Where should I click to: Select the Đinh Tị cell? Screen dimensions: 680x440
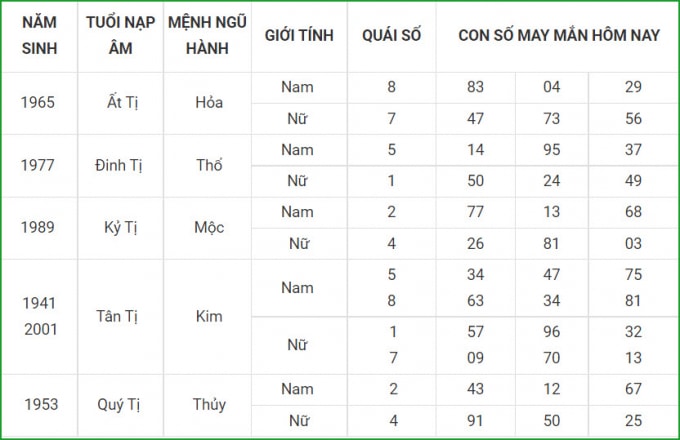tap(119, 165)
